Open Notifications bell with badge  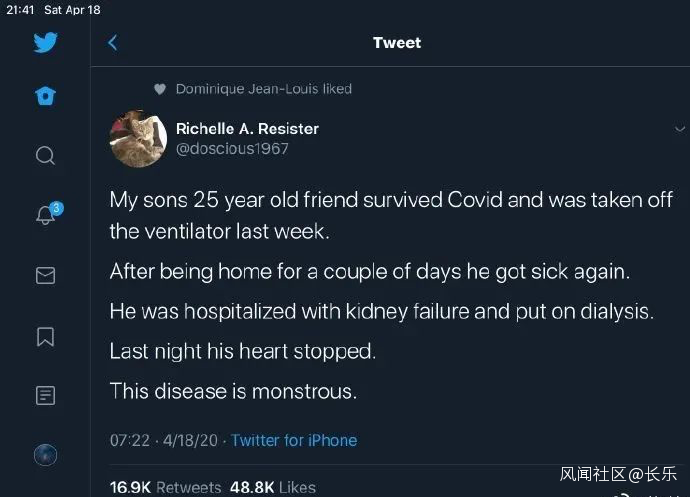(46, 215)
